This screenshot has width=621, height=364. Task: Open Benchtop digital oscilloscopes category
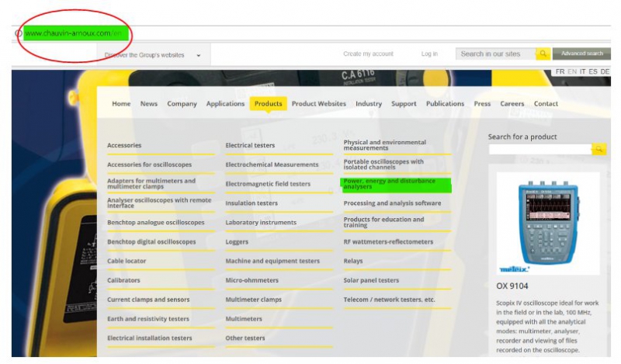(151, 241)
